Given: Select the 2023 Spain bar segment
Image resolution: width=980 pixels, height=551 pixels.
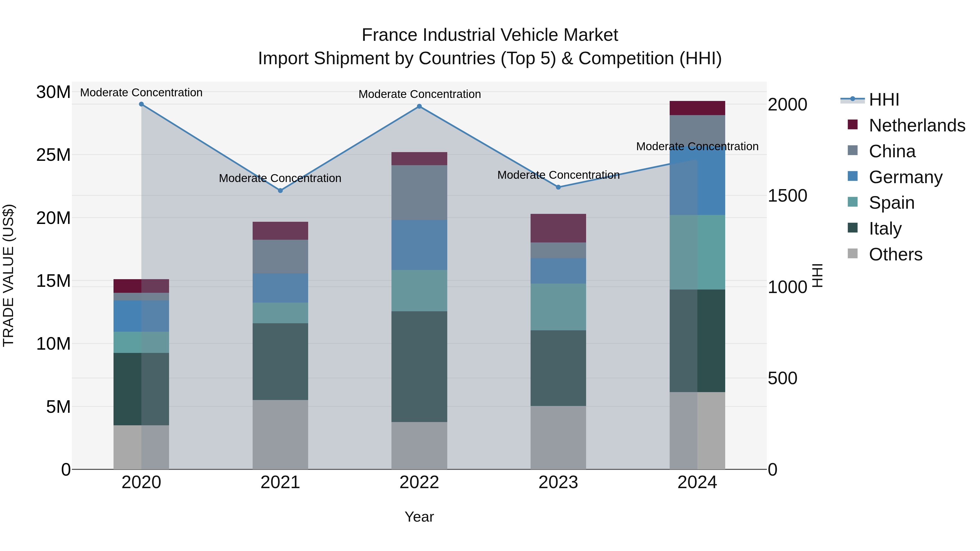Looking at the screenshot, I should tap(558, 307).
